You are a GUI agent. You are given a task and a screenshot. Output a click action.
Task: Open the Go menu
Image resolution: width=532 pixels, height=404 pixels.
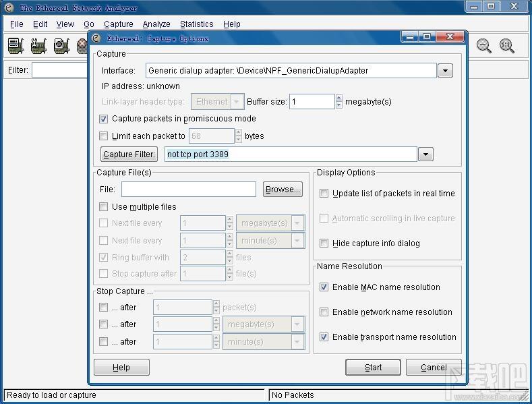pos(89,24)
